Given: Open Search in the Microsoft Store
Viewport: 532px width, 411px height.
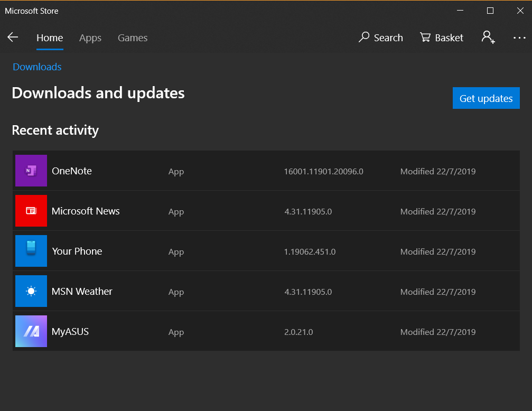Looking at the screenshot, I should coord(380,38).
